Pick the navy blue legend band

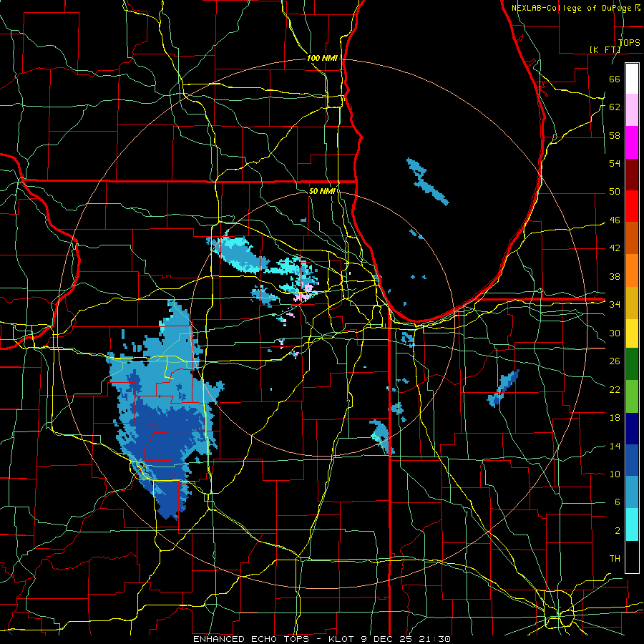[632, 429]
